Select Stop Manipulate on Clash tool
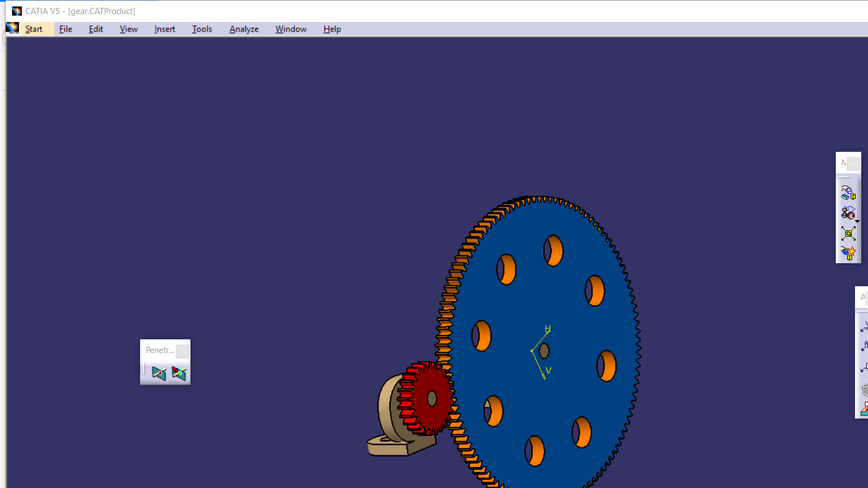This screenshot has height=488, width=868. pos(848,252)
